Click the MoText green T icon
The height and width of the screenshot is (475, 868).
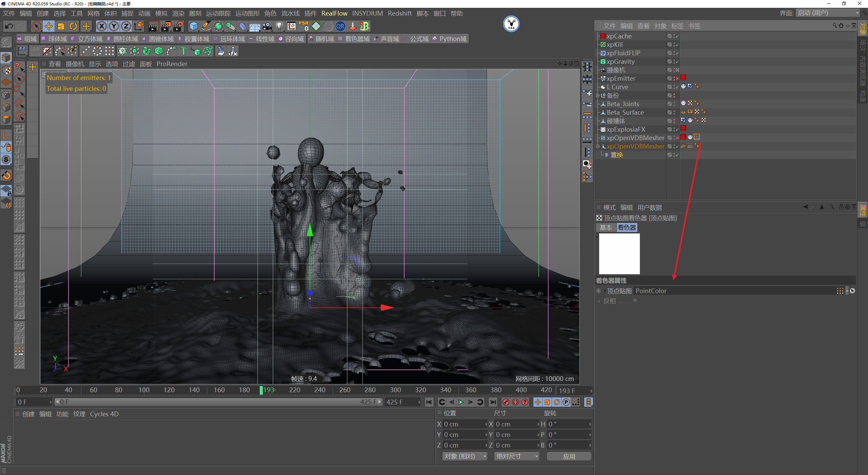pos(183,51)
